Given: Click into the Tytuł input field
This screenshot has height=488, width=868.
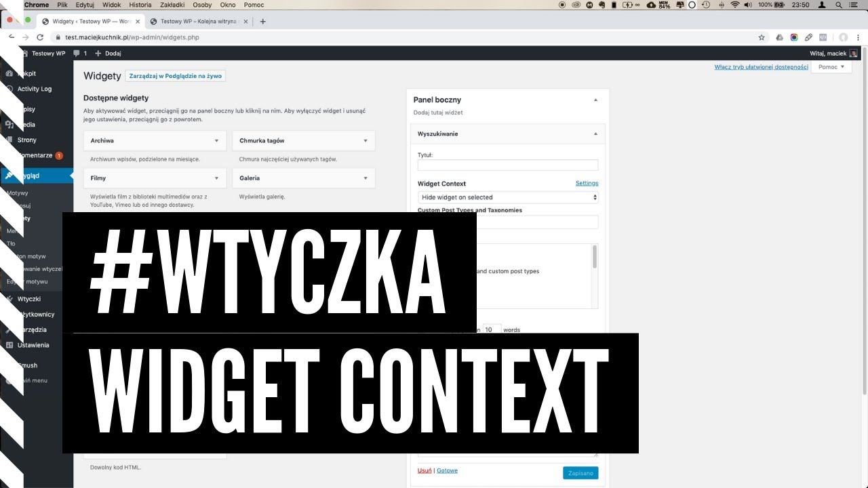Looking at the screenshot, I should tap(508, 165).
